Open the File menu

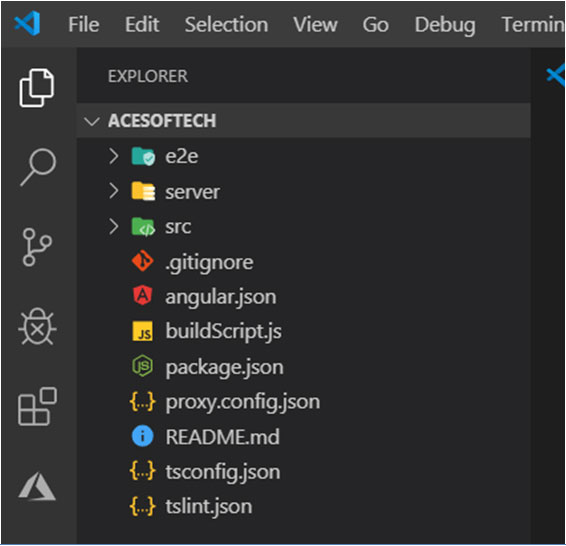point(84,25)
